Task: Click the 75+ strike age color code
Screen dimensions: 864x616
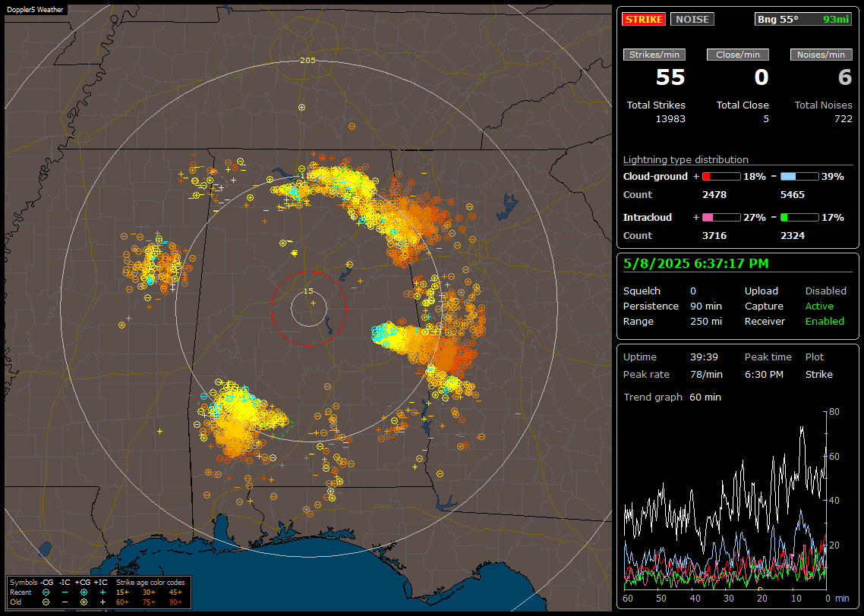Action: click(x=149, y=602)
